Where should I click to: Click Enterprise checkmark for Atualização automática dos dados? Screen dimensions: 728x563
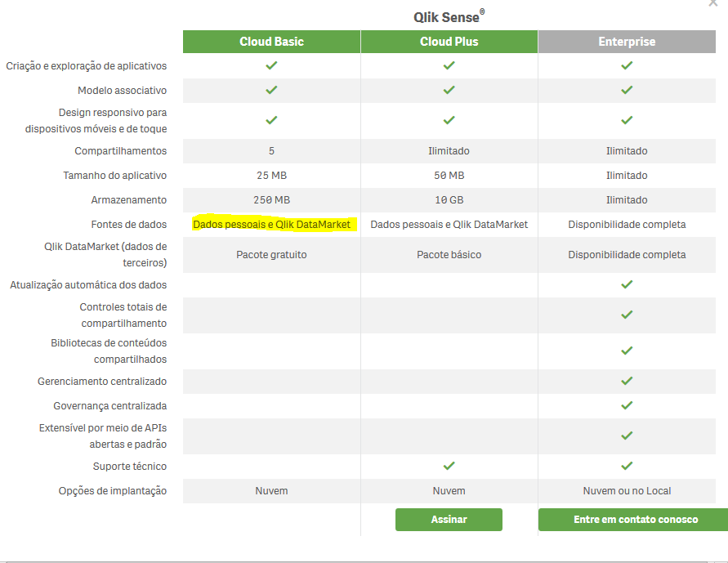point(627,284)
